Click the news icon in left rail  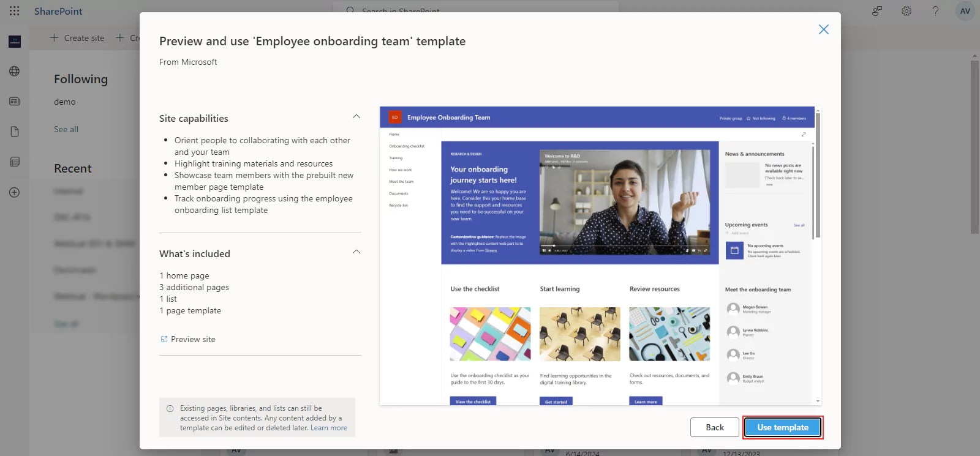click(x=15, y=101)
